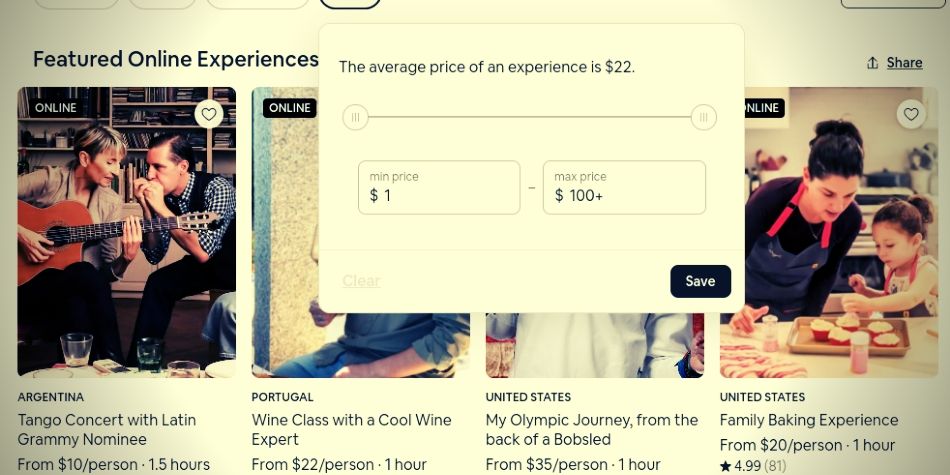The height and width of the screenshot is (475, 950).
Task: Click the minimum price slider handle
Action: point(355,118)
